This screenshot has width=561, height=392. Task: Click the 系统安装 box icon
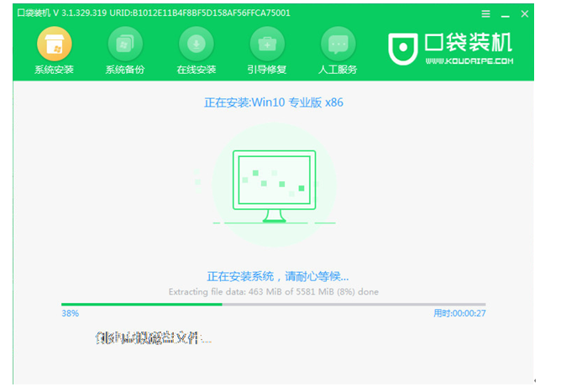(55, 43)
